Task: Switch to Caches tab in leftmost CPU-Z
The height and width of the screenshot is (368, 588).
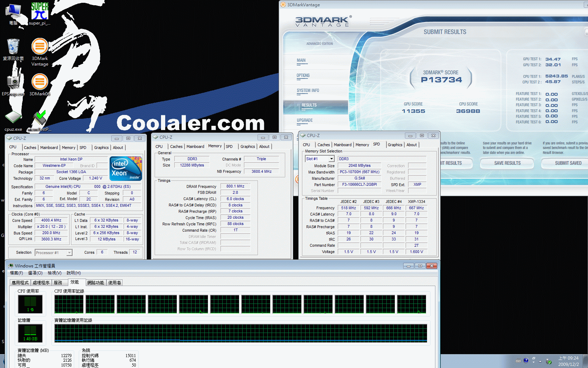Action: pos(30,148)
